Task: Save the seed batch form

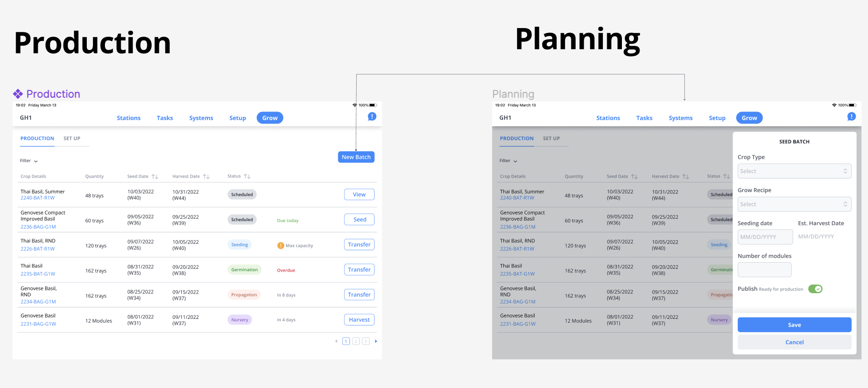Action: (x=794, y=325)
